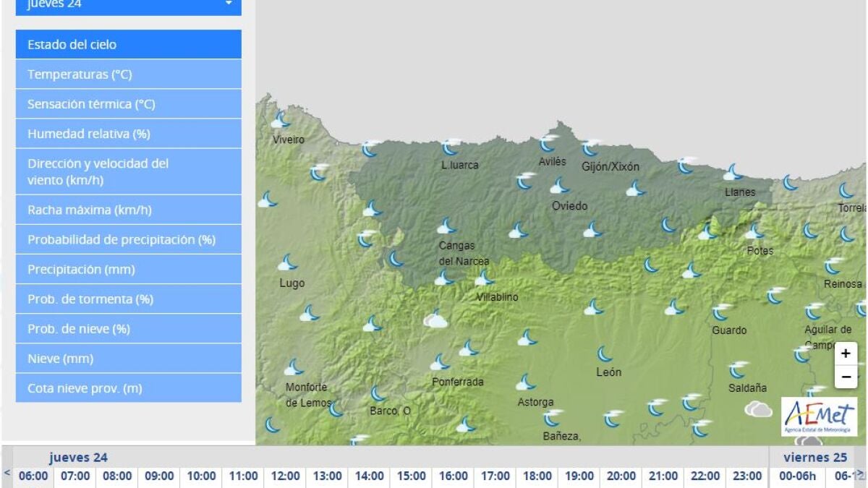Click the weather icon above Lugo

click(x=288, y=262)
